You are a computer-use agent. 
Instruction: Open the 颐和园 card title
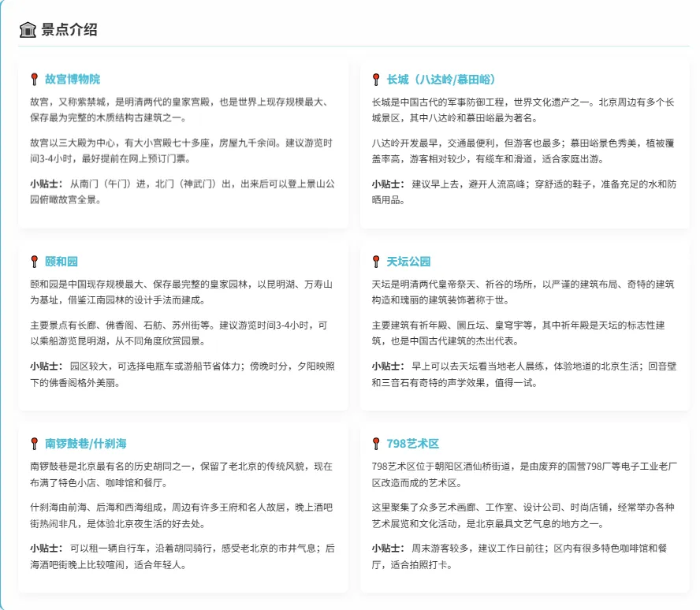point(61,262)
